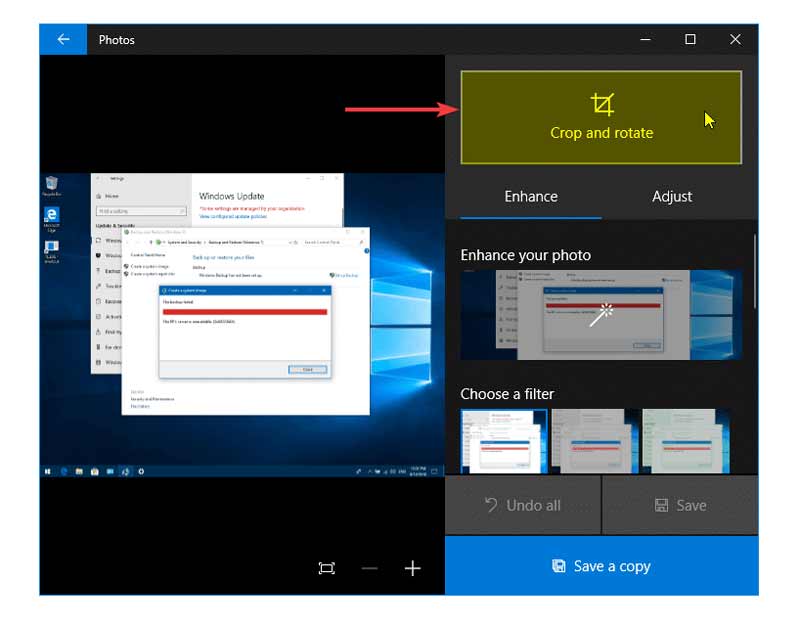This screenshot has width=800, height=627.
Task: Maximize the Photos window
Action: tap(690, 40)
